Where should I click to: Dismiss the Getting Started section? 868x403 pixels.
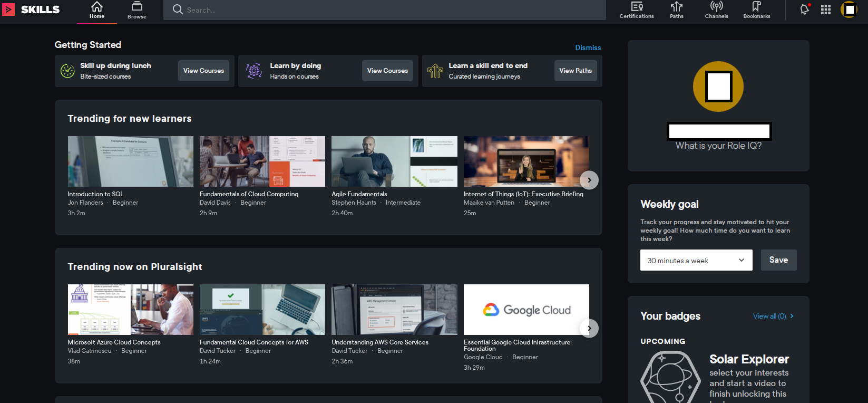[x=588, y=47]
